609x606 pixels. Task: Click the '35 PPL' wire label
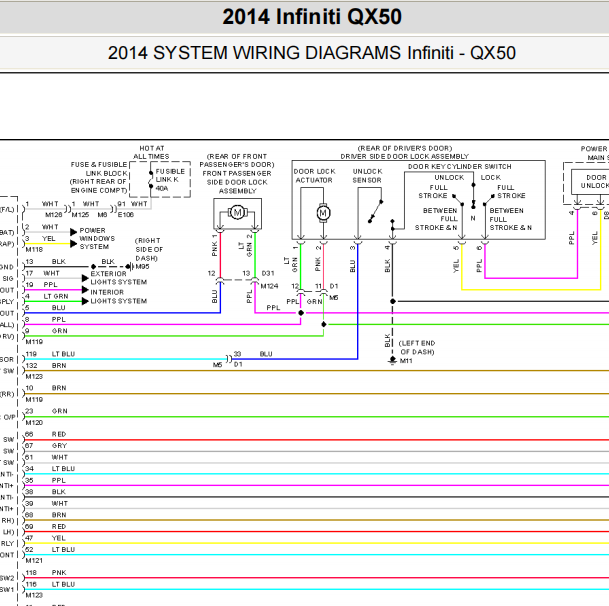click(x=45, y=481)
